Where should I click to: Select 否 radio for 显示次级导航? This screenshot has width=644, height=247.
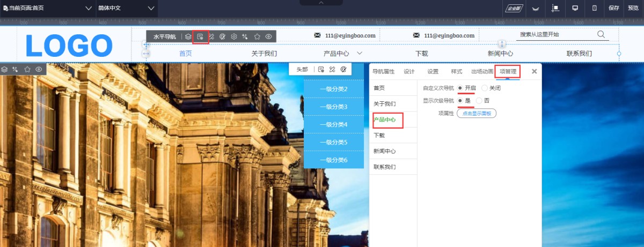click(479, 100)
